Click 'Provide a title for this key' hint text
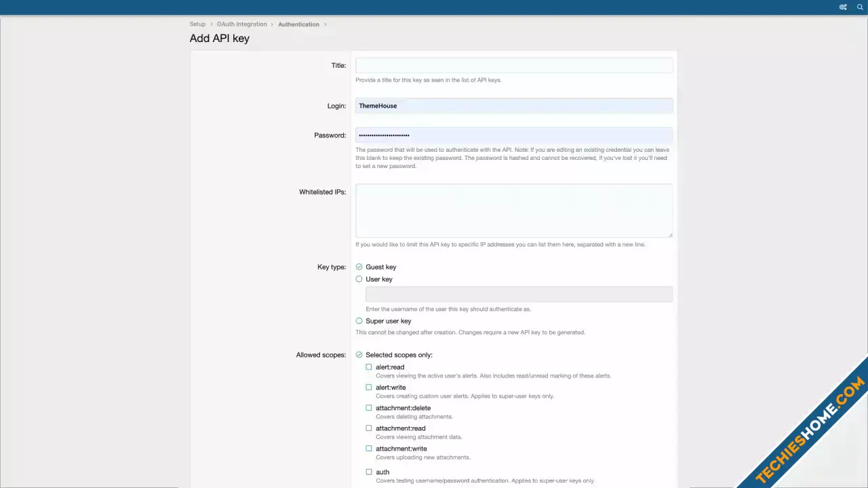The width and height of the screenshot is (868, 488). [x=429, y=80]
